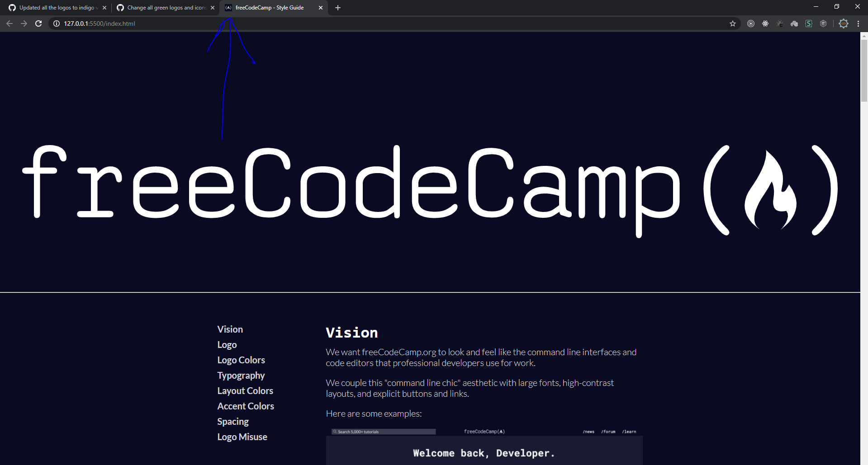Click /learn in the example screenshot

[x=629, y=432]
